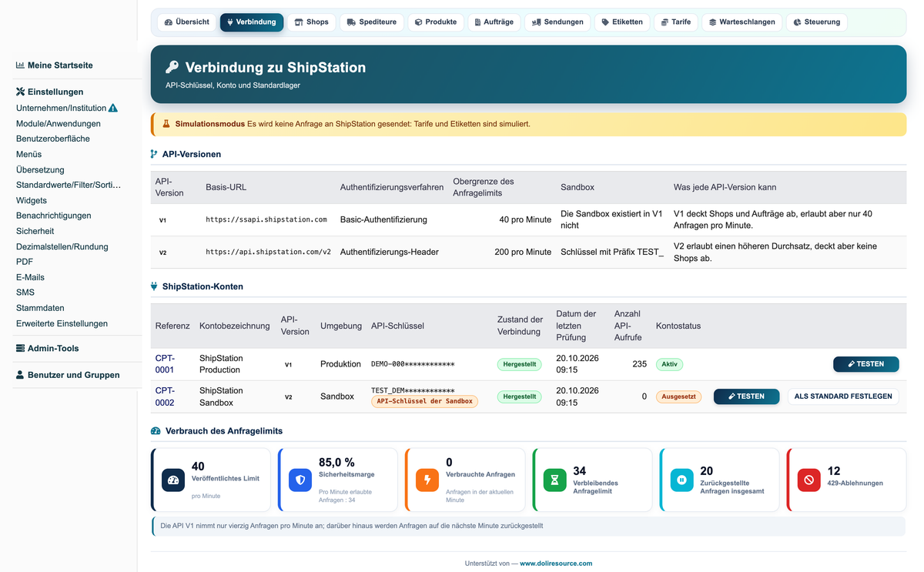Click the warning triangle beside Unternehmen/Institution
This screenshot has width=924, height=572.
pos(113,108)
